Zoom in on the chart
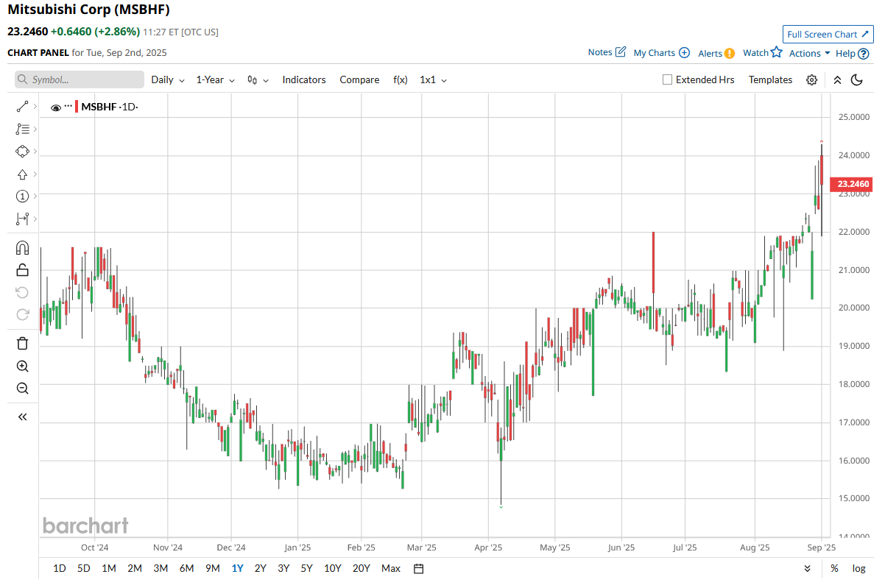 point(22,366)
